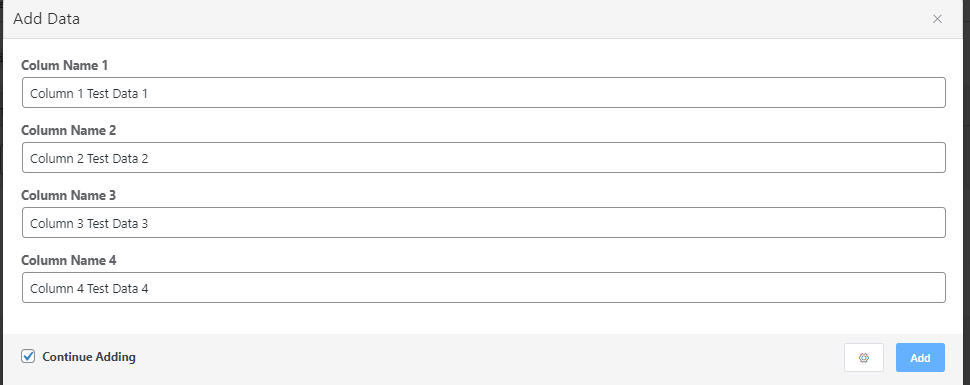Click the 'Column Name 3' field label
The height and width of the screenshot is (385, 970).
coord(69,195)
